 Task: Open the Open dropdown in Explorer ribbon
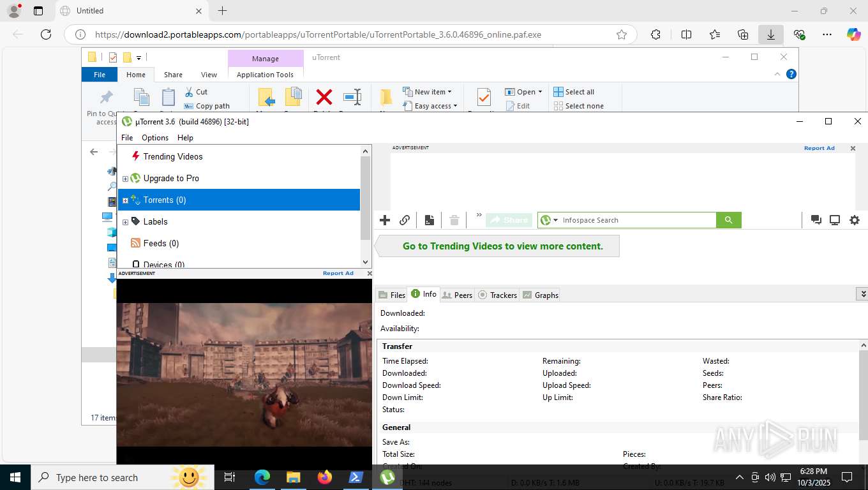[523, 92]
